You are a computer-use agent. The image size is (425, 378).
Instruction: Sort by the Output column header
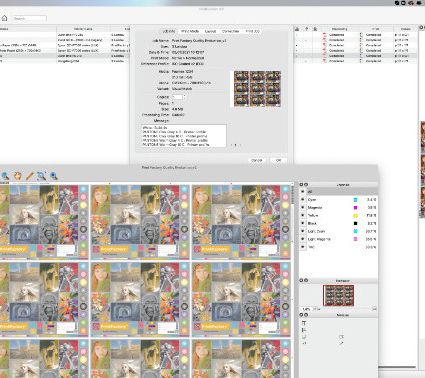tap(405, 29)
